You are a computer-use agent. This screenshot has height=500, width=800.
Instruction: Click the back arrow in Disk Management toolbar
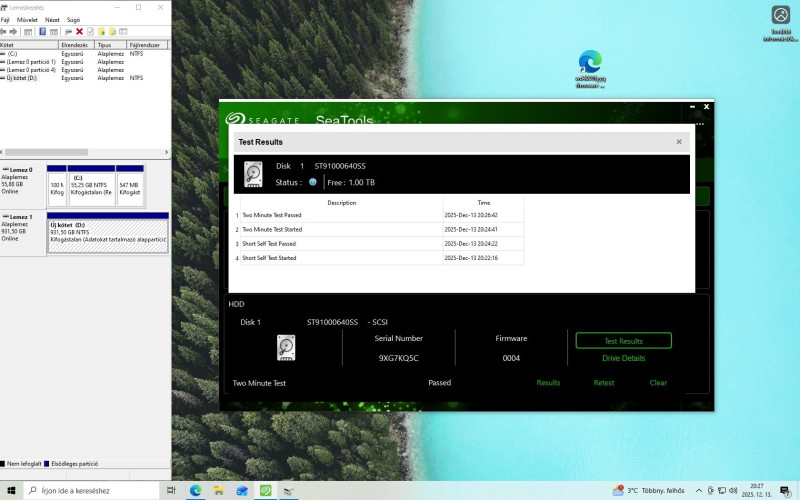[x=4, y=32]
